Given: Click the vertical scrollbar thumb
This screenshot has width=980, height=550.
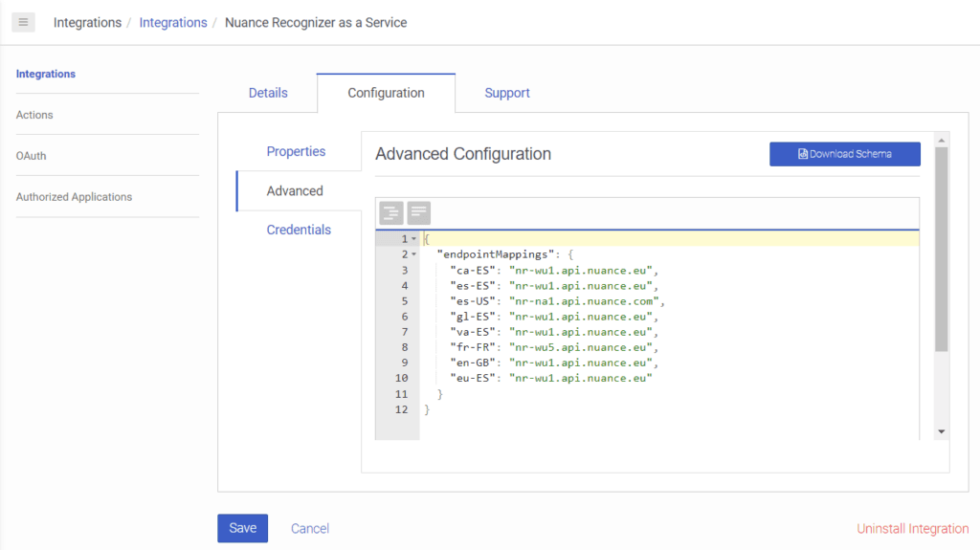Looking at the screenshot, I should click(x=942, y=250).
